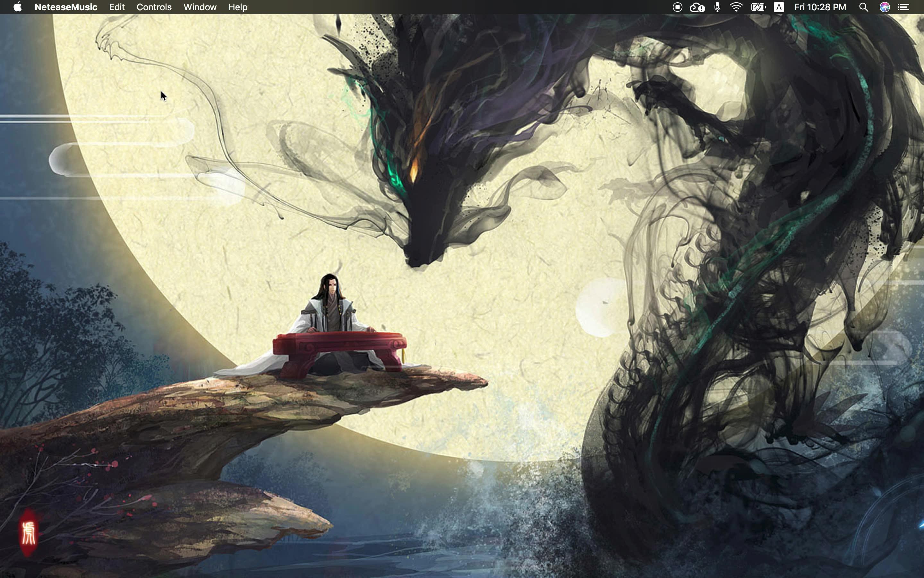This screenshot has width=924, height=578.
Task: Open the Wi-Fi status menu
Action: click(x=736, y=7)
